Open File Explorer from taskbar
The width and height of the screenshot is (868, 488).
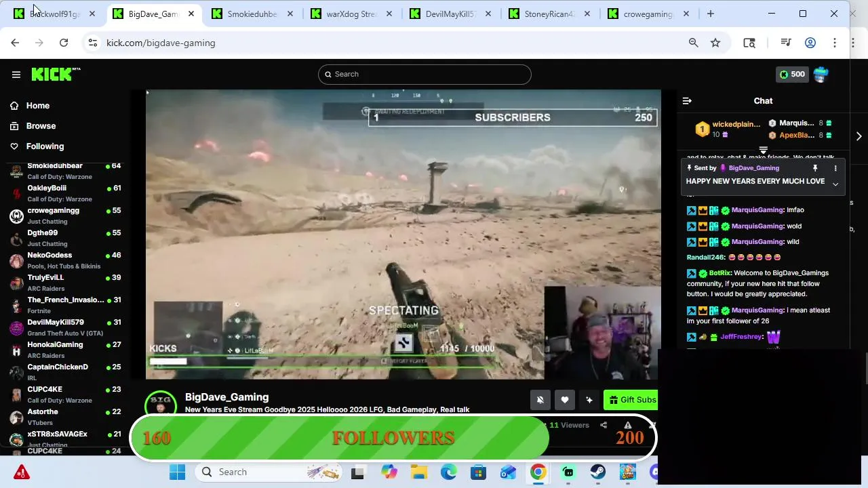(418, 472)
